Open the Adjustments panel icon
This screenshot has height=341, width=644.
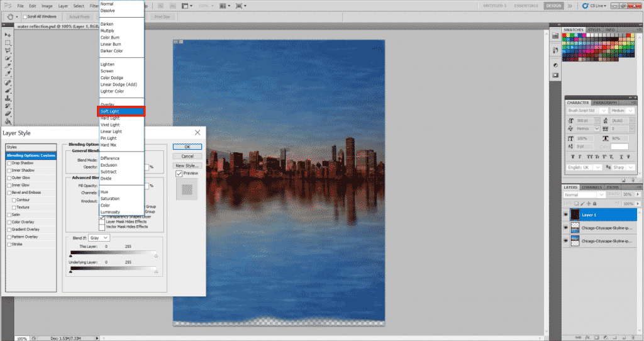[x=555, y=65]
